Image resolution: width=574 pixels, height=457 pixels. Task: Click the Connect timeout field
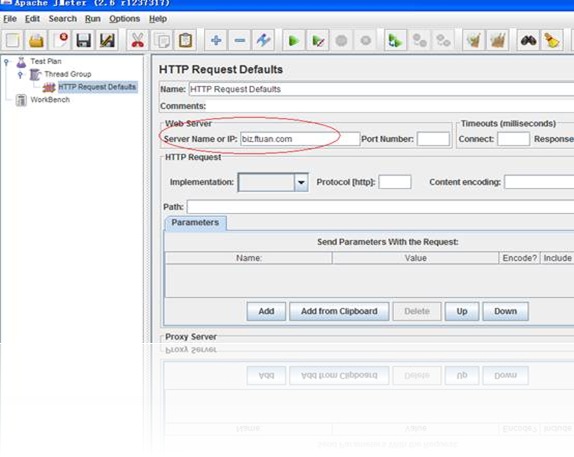pyautogui.click(x=513, y=139)
